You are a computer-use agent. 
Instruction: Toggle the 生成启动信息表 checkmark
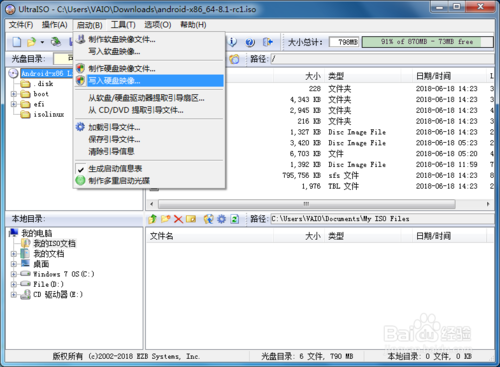tap(80, 169)
